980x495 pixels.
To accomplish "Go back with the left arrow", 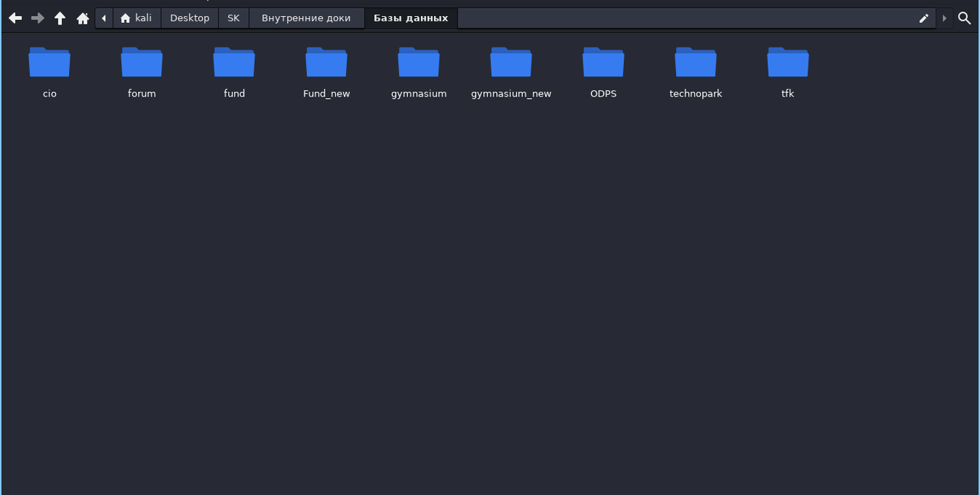I will 15,18.
